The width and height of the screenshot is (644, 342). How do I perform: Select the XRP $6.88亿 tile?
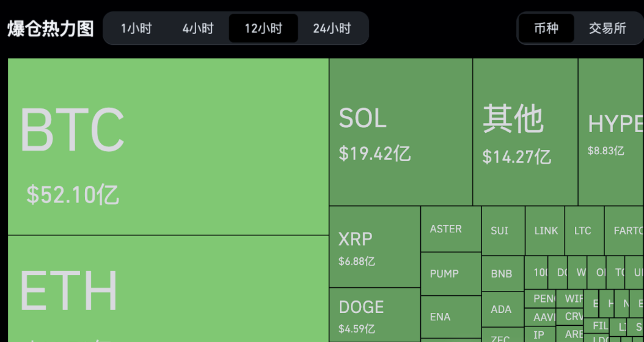(374, 247)
